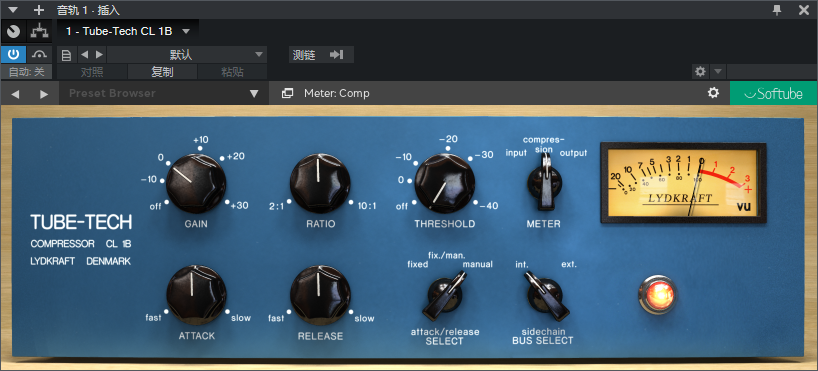The width and height of the screenshot is (818, 371).
Task: Load the next host preset arrow
Action: 99,55
